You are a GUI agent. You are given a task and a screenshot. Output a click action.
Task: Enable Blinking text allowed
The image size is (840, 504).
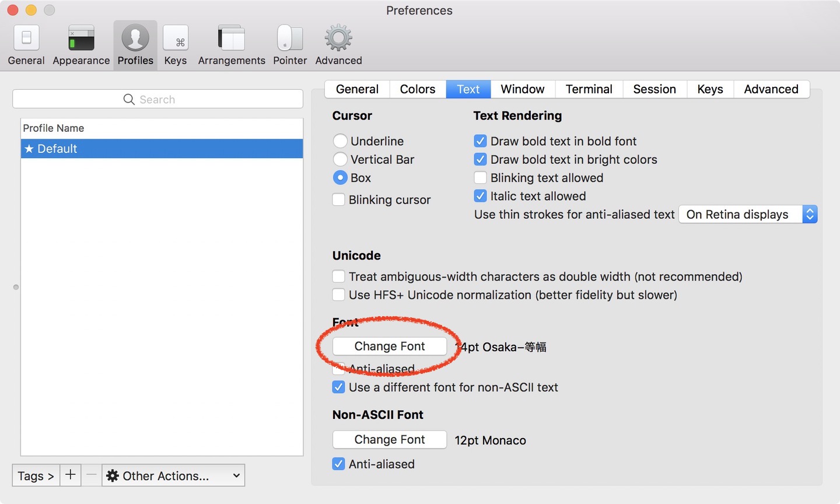click(480, 177)
